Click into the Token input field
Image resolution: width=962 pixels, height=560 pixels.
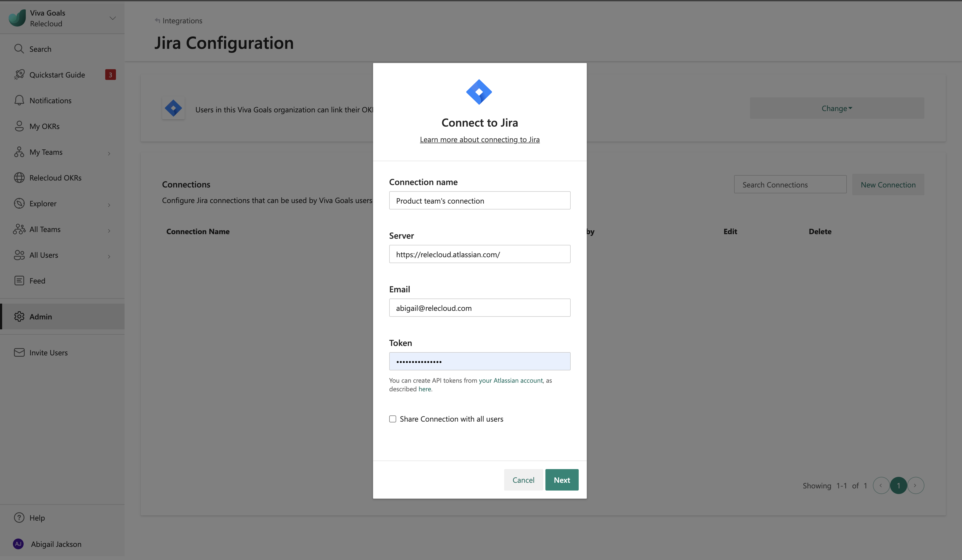[x=479, y=361]
